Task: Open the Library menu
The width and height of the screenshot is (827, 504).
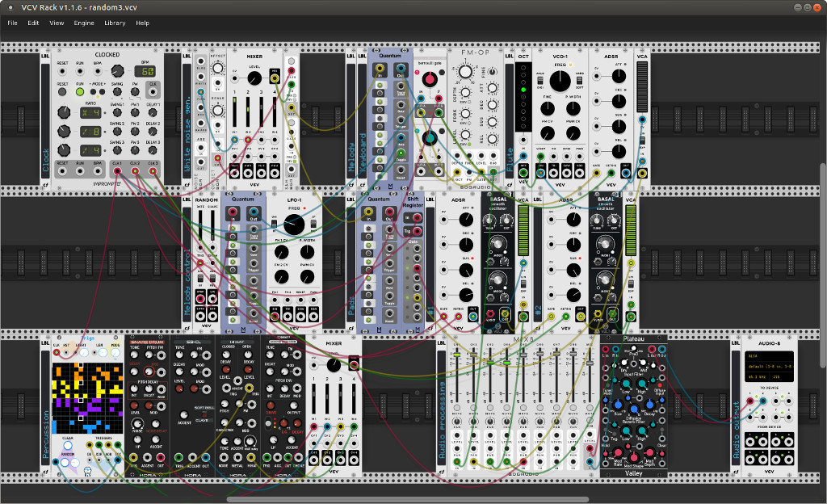Action: click(x=115, y=23)
